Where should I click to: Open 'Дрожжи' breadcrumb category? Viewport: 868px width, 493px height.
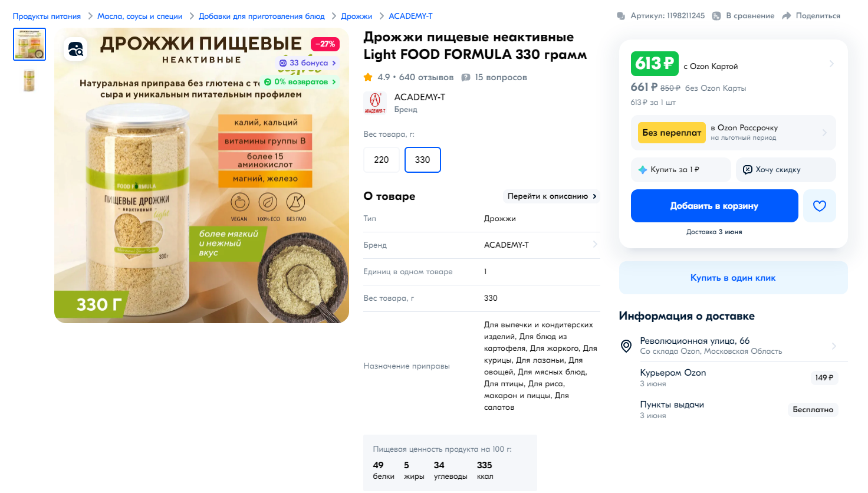coord(357,16)
